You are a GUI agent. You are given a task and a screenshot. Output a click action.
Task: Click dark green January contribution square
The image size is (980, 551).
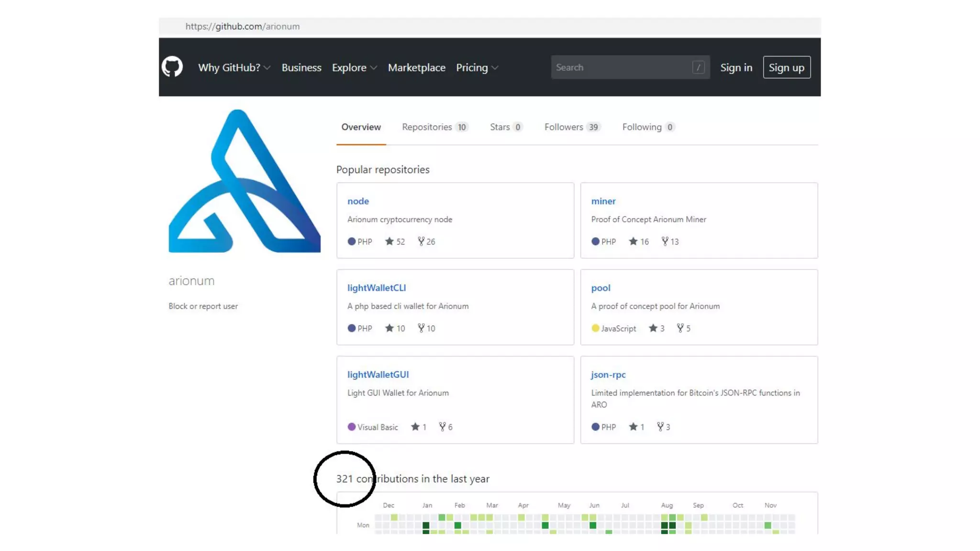[x=426, y=525]
